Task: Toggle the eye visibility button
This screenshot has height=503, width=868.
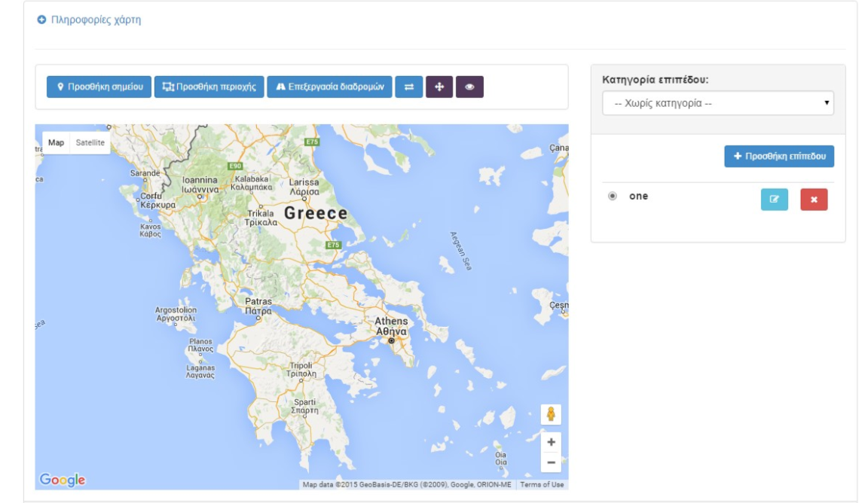Action: [x=469, y=87]
